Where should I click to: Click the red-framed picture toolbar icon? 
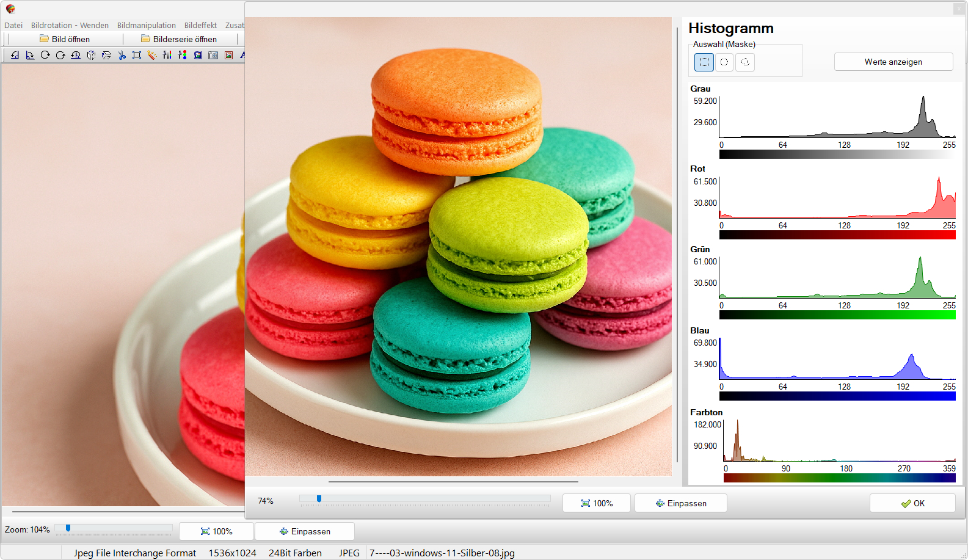tap(228, 55)
